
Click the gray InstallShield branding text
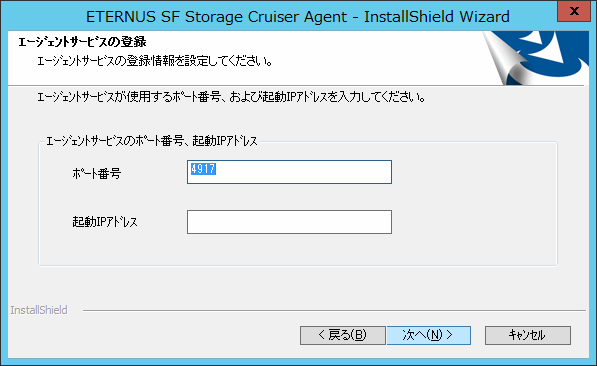[x=39, y=310]
